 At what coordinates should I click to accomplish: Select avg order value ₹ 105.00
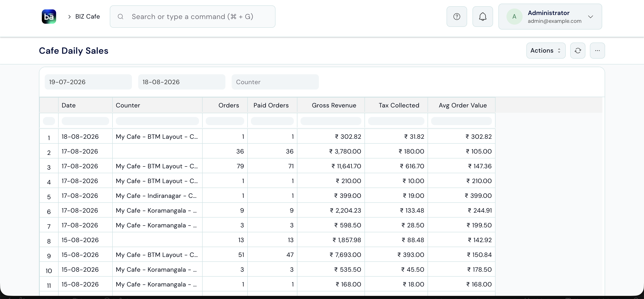[462, 151]
